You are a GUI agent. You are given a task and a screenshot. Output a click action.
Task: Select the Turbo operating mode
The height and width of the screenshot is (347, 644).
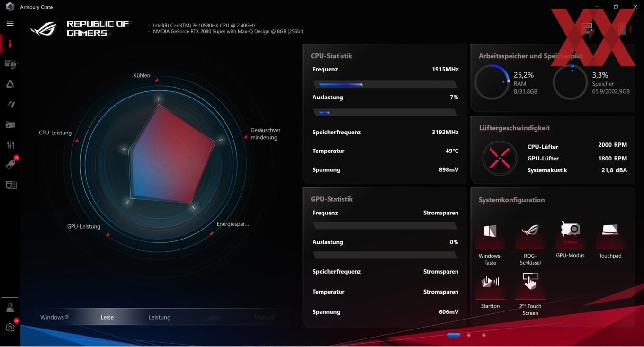(x=212, y=317)
